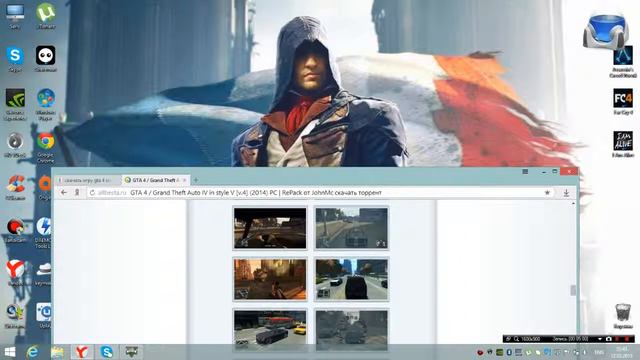Switch to the first browser tab
The width and height of the screenshot is (640, 360).
[88, 180]
